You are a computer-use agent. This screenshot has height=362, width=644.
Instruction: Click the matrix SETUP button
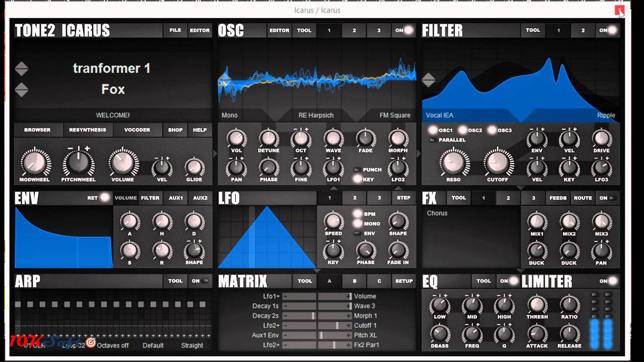point(404,281)
